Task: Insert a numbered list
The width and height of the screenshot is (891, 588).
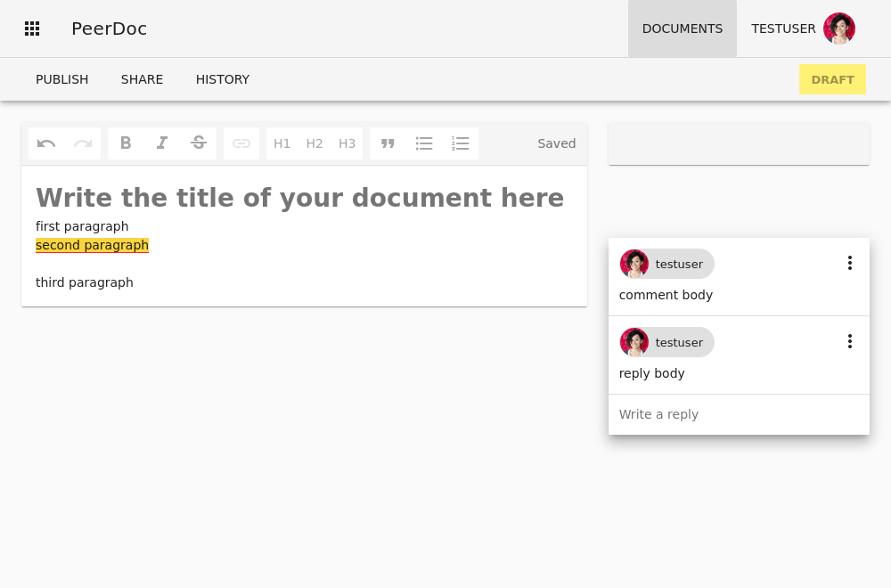Action: coord(460,143)
